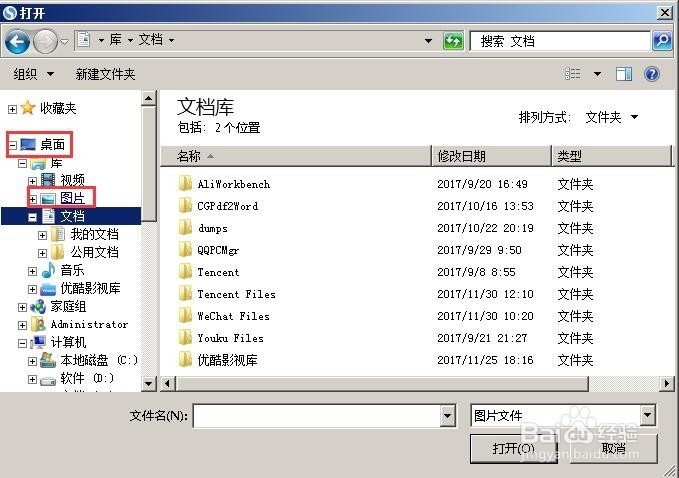Click the Tencent Files folder icon
The width and height of the screenshot is (679, 478).
click(x=185, y=294)
